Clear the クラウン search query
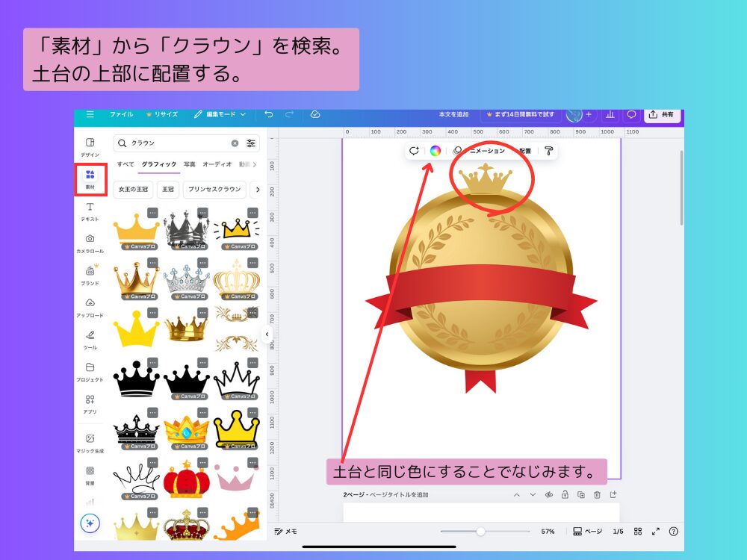The image size is (747, 560). 235,143
